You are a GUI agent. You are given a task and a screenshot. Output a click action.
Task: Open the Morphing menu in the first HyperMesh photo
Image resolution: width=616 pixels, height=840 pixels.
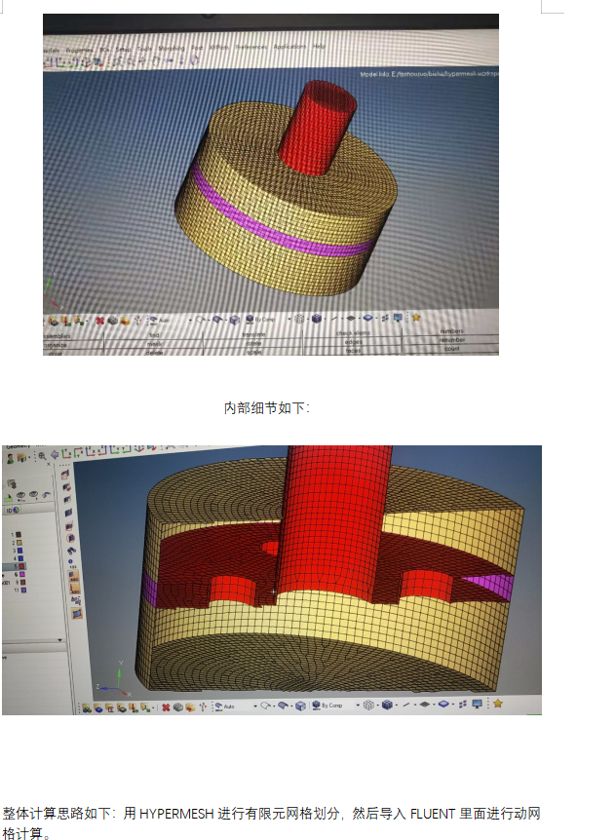click(x=172, y=48)
